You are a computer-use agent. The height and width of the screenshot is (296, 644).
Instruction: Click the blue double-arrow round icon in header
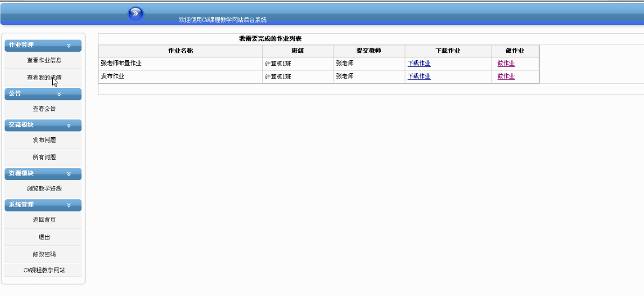136,13
